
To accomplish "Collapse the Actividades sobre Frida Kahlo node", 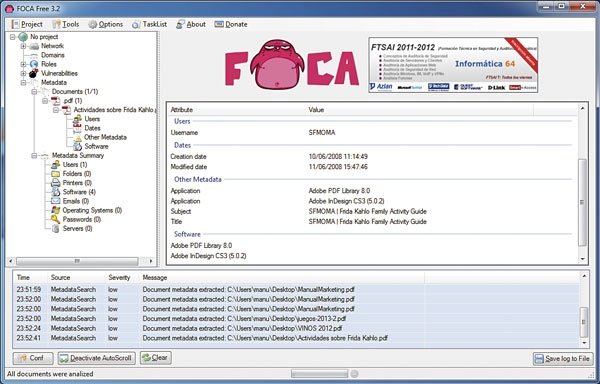I will 56,110.
